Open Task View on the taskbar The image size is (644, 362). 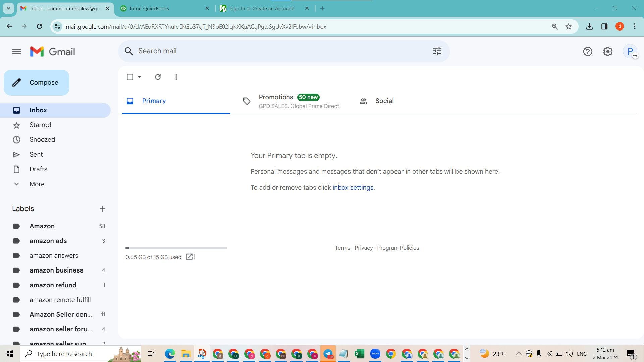coord(151,354)
